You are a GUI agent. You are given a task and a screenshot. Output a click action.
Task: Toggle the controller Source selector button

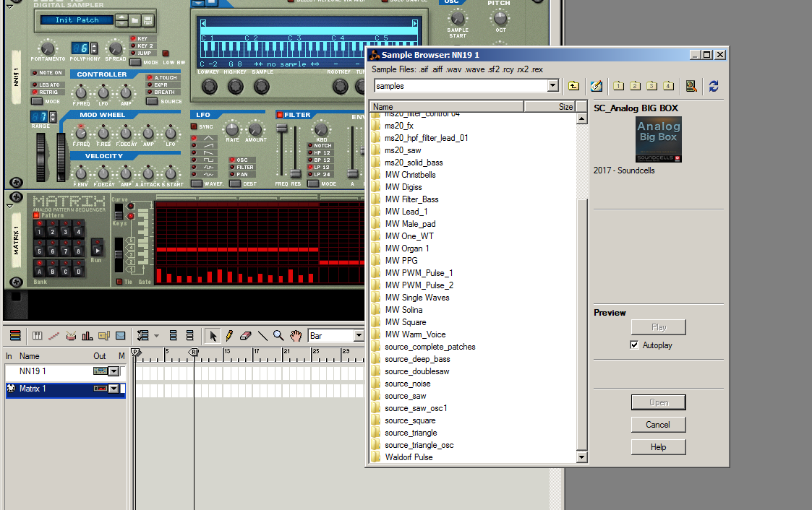coord(152,101)
